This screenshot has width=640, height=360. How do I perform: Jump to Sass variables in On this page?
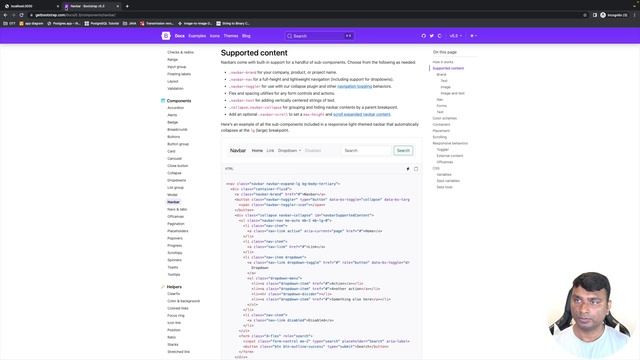[x=448, y=181]
